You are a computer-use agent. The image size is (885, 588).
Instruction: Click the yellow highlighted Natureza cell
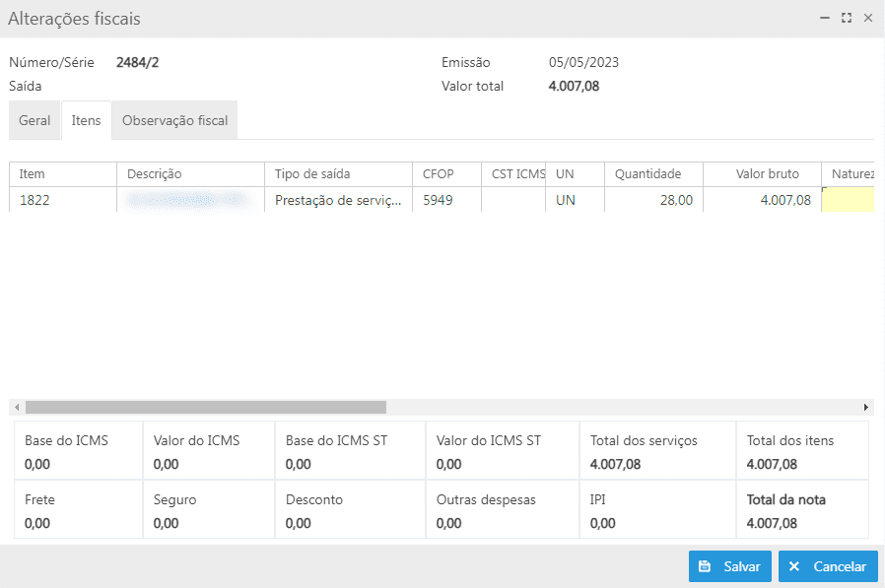click(x=849, y=200)
